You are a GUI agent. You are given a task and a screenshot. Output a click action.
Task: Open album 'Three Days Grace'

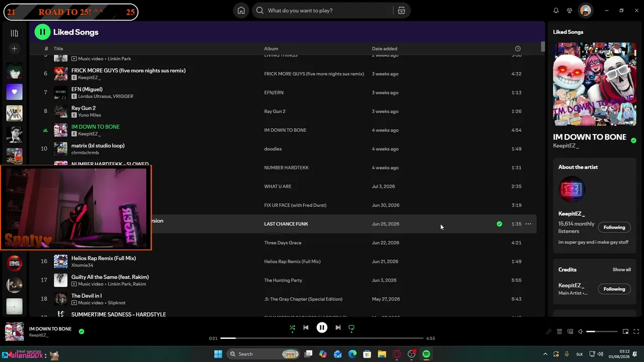coord(283,243)
